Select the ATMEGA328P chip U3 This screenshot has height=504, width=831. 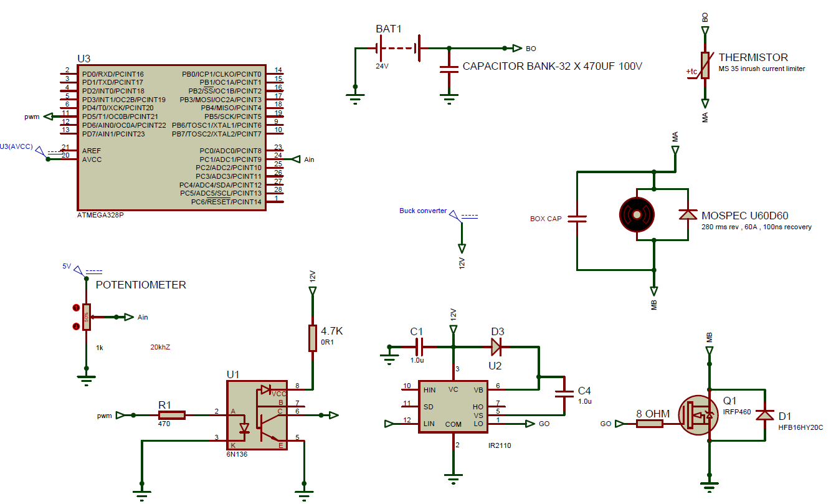pyautogui.click(x=172, y=136)
